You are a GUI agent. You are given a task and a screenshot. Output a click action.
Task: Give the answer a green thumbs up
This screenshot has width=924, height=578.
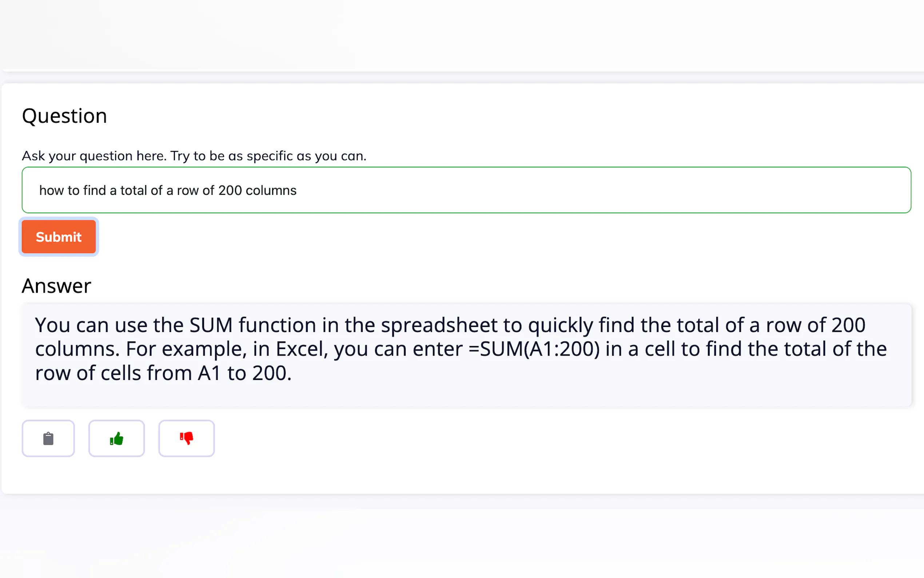[116, 439]
